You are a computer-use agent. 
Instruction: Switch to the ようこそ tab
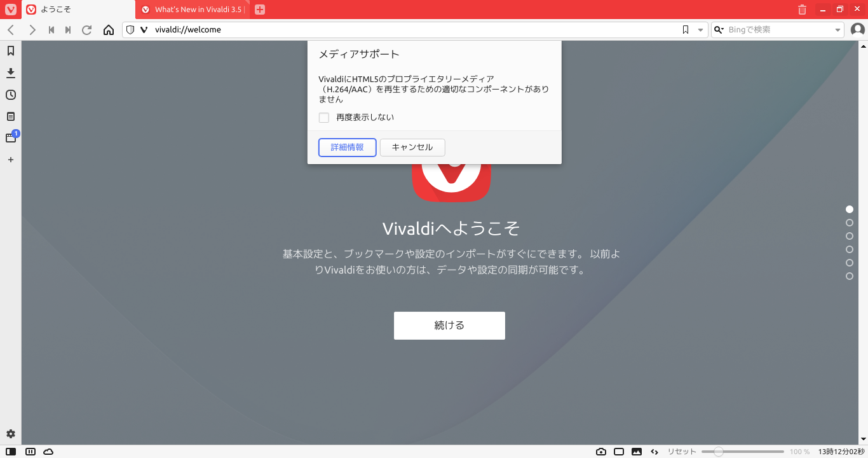click(x=79, y=10)
